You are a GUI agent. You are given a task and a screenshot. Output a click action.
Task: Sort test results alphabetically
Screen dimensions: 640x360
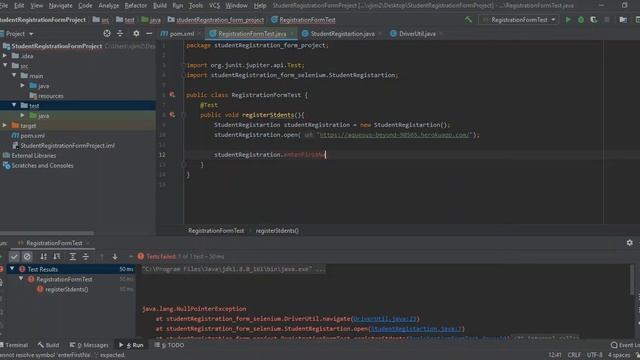(x=43, y=256)
